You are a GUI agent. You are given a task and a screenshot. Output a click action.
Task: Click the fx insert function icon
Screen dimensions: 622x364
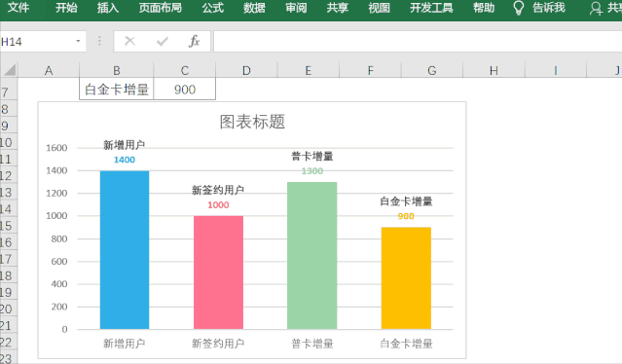click(x=194, y=41)
